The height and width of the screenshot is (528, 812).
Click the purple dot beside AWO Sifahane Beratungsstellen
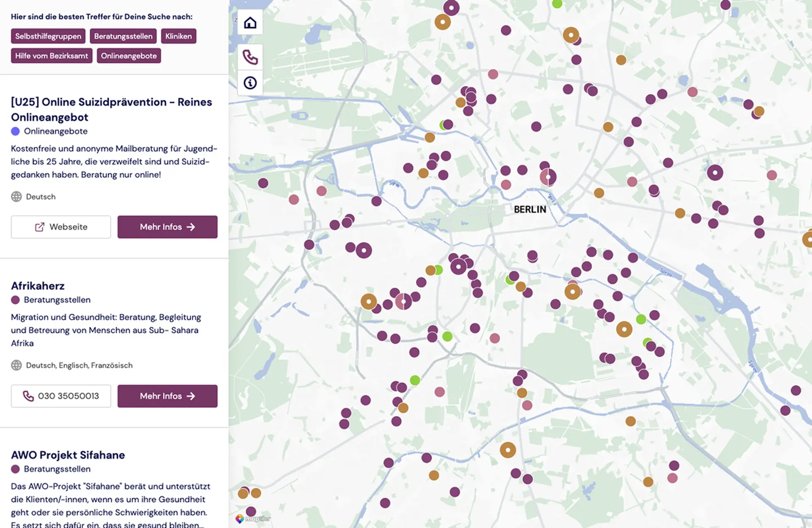(x=15, y=469)
